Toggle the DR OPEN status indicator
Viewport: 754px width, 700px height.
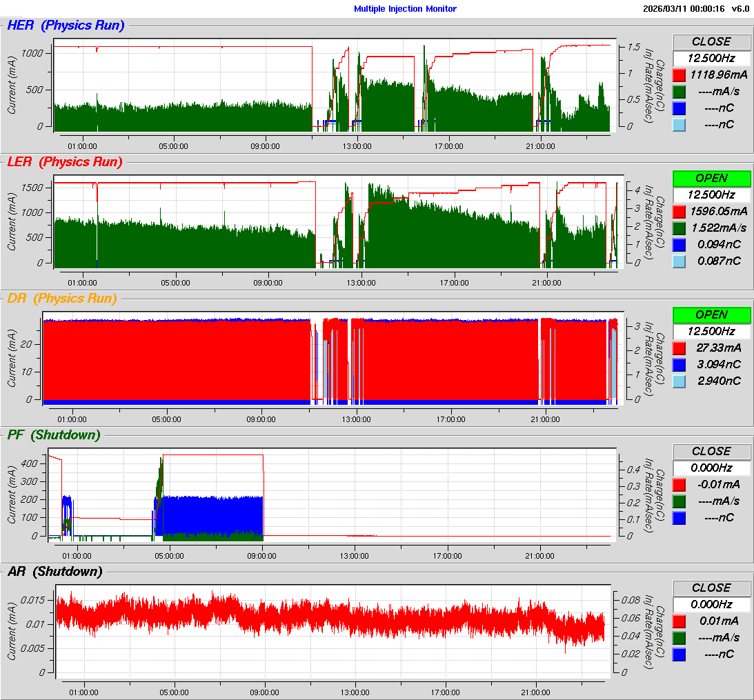[x=711, y=314]
